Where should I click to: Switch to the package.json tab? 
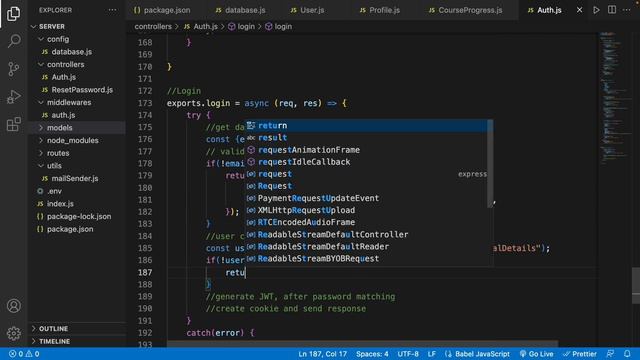click(x=162, y=10)
